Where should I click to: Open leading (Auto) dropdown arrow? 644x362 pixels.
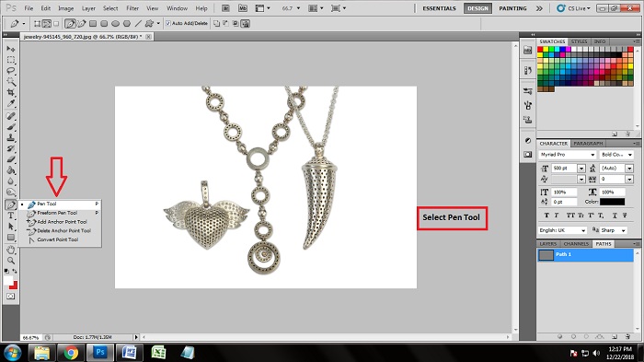click(629, 169)
